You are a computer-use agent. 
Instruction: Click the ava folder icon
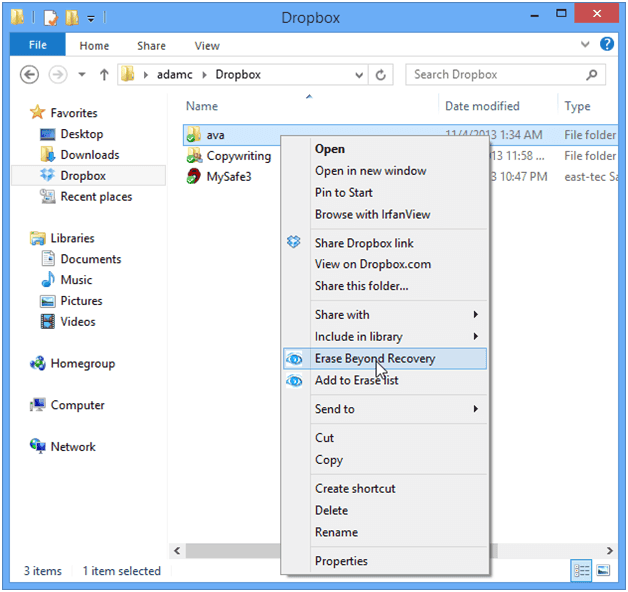click(x=194, y=135)
